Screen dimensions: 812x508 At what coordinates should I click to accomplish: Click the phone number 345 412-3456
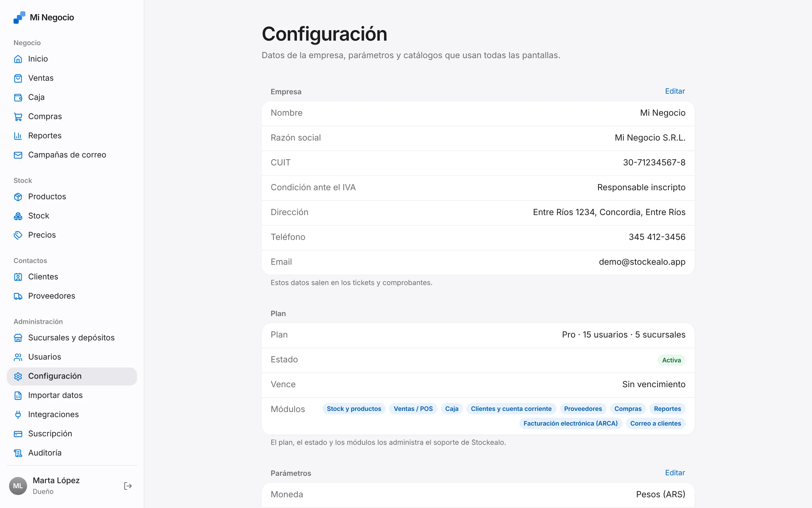657,237
